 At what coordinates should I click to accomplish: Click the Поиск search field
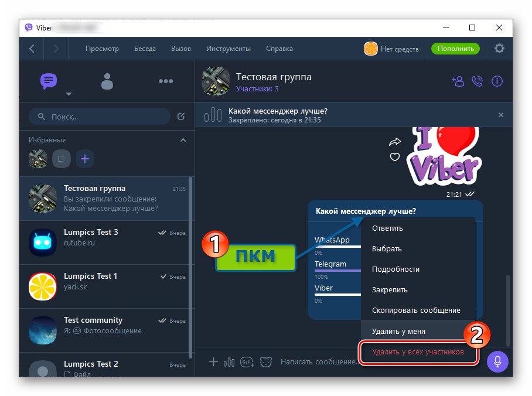tap(100, 117)
